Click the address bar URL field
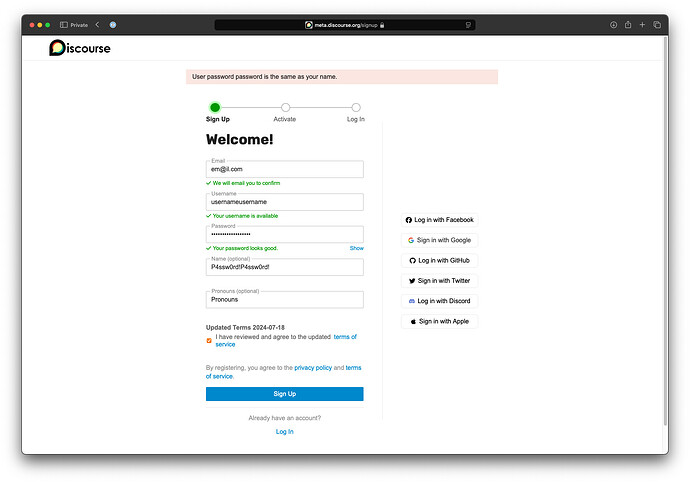This screenshot has width=690, height=482. (345, 25)
